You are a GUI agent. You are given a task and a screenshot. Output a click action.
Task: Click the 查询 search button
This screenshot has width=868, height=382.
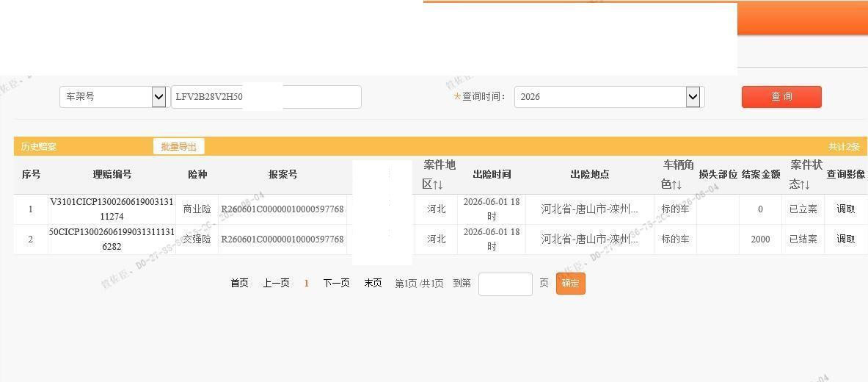click(x=781, y=97)
